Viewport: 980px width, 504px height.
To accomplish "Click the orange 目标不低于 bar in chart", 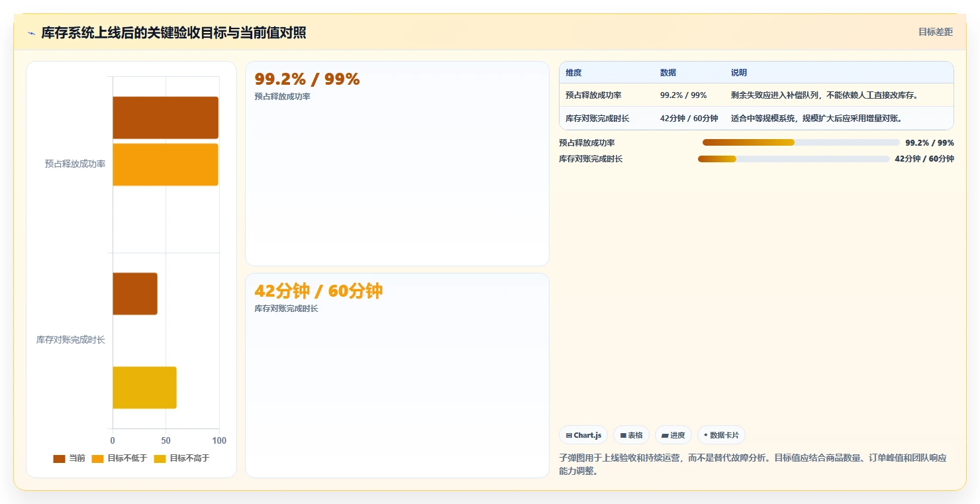I will tap(166, 165).
